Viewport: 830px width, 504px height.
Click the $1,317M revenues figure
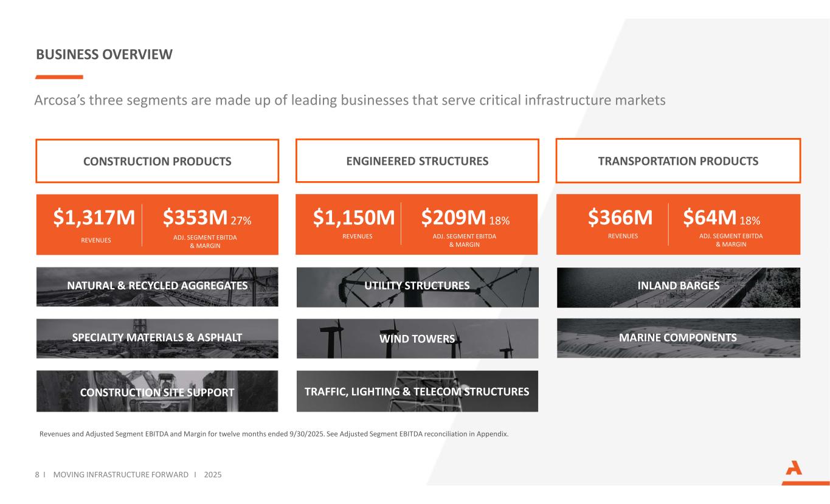pyautogui.click(x=94, y=217)
